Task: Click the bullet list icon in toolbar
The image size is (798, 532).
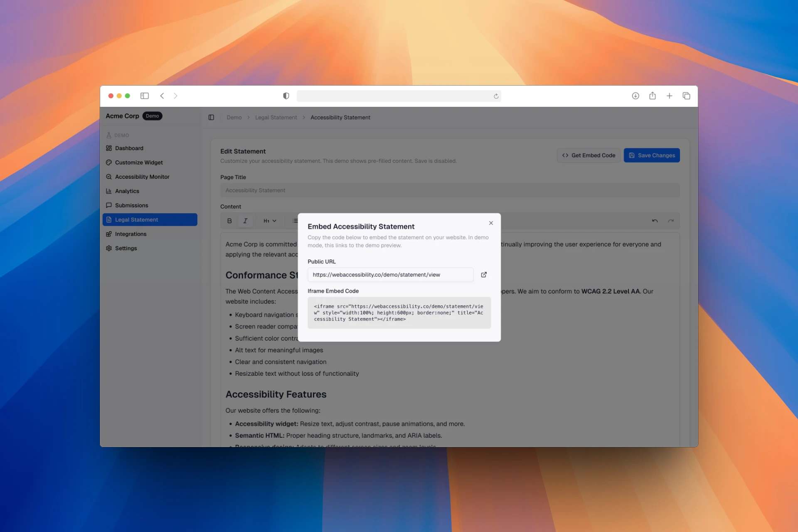Action: tap(295, 221)
